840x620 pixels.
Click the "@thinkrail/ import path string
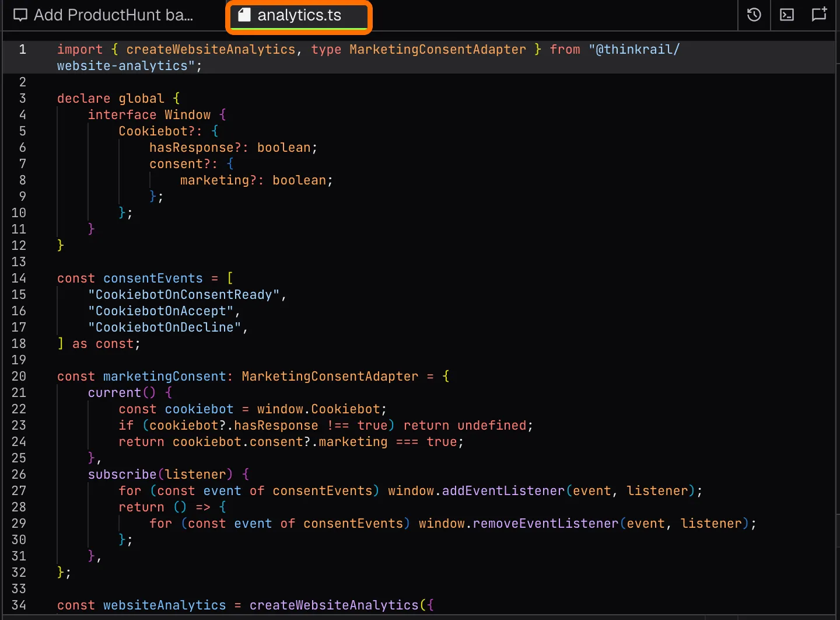634,50
